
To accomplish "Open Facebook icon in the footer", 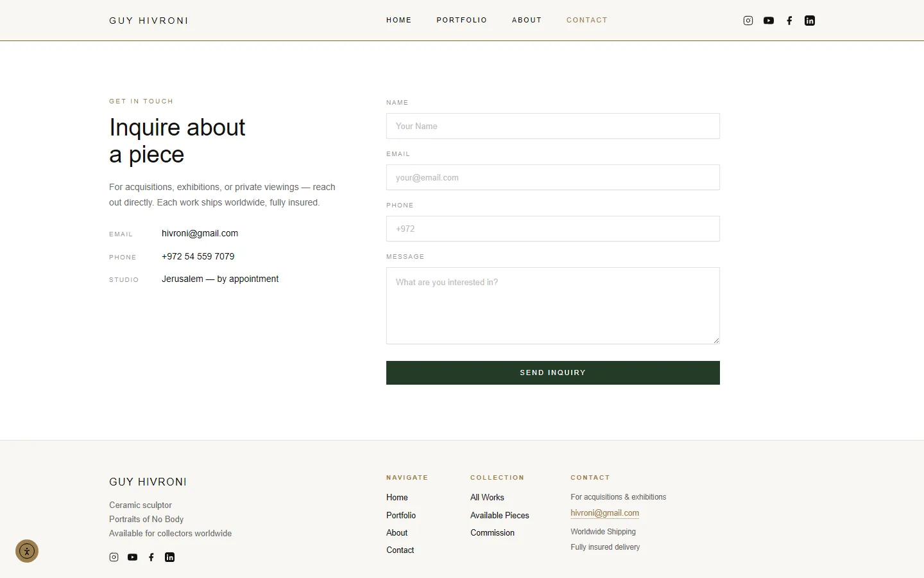I will [x=151, y=557].
